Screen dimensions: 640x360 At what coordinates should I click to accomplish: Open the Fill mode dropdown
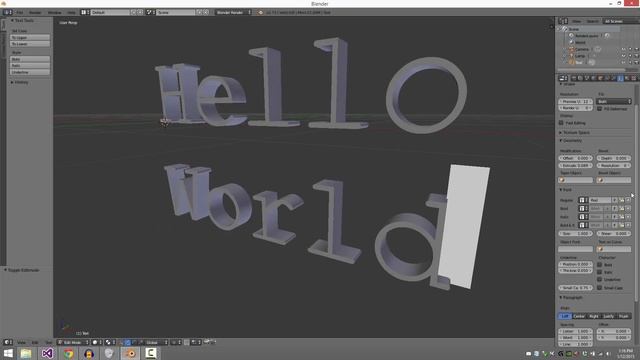(614, 101)
